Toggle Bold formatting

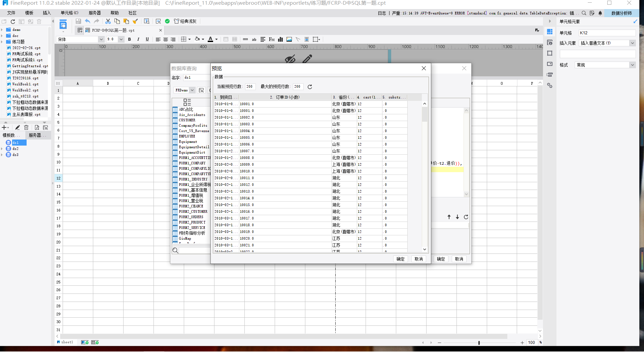[130, 39]
